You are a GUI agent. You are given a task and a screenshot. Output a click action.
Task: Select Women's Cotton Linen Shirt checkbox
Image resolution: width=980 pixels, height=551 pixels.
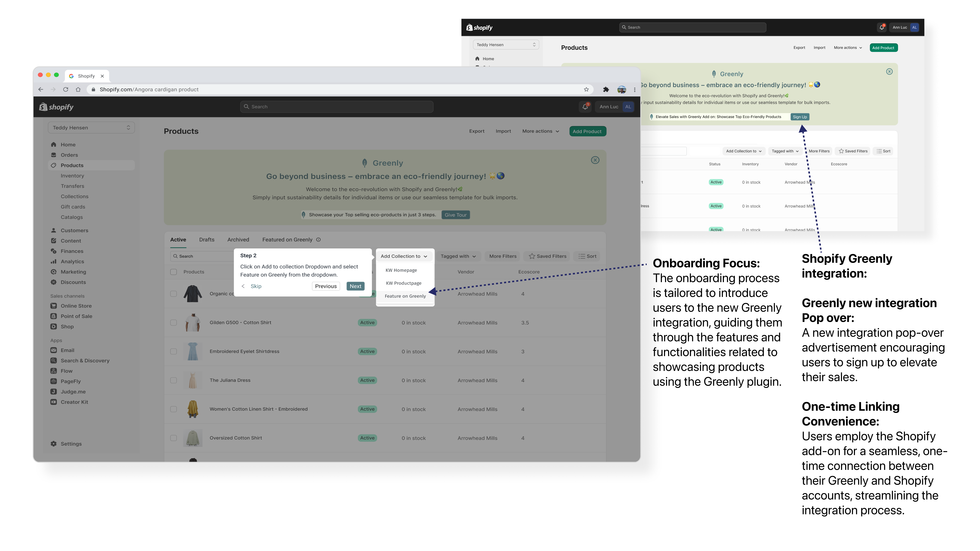click(174, 409)
